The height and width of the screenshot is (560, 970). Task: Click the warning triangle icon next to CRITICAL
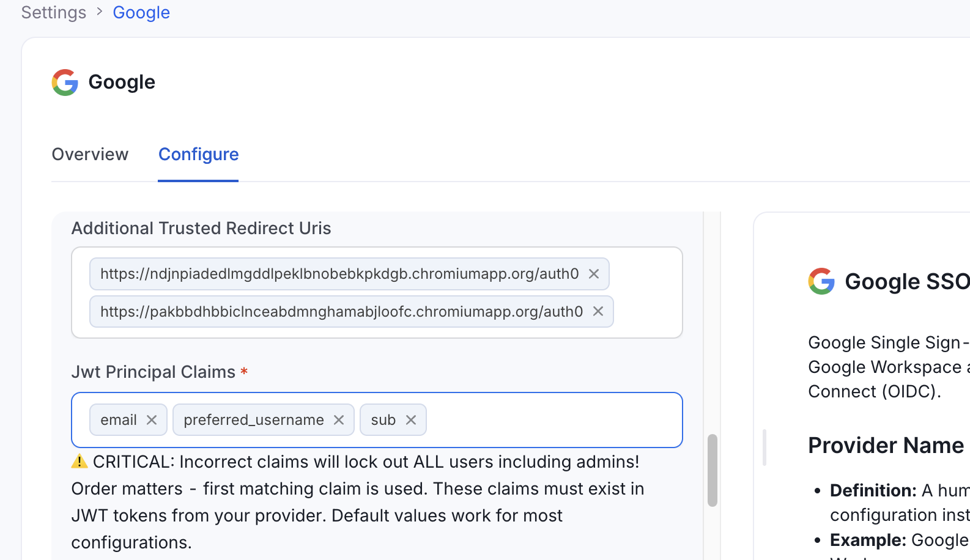80,462
